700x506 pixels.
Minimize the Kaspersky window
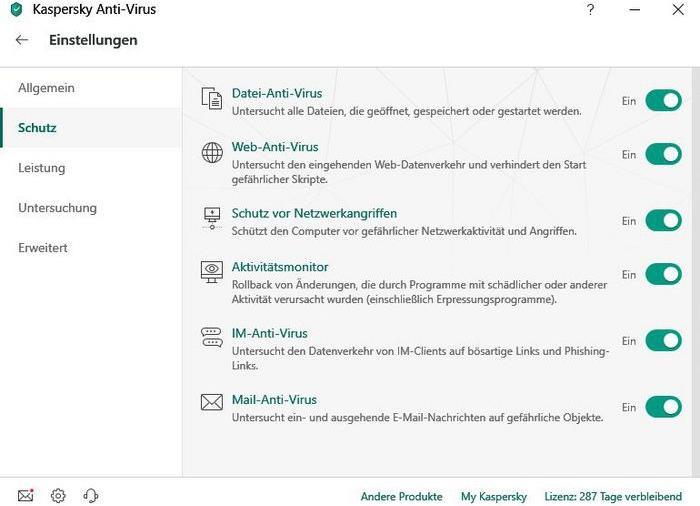click(x=634, y=9)
